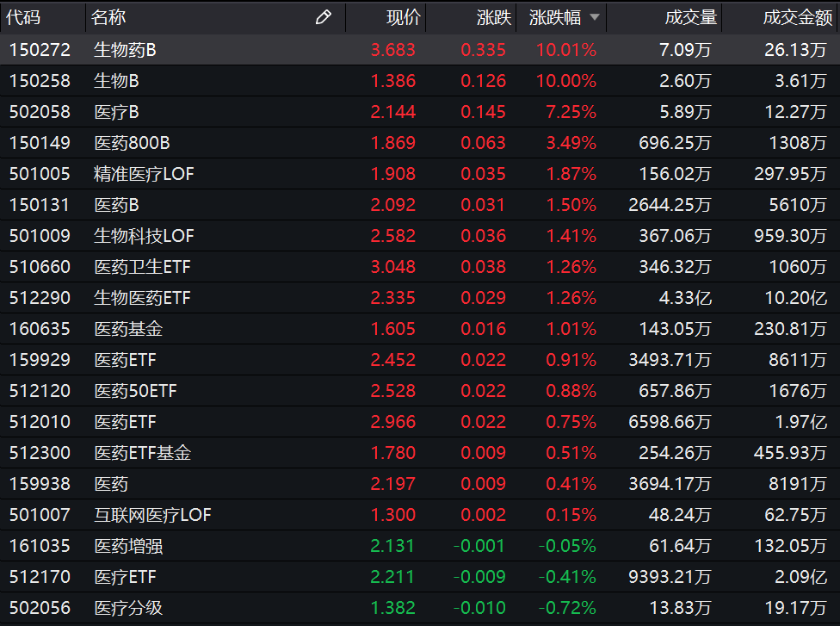Click the 代码 column header

[24, 17]
